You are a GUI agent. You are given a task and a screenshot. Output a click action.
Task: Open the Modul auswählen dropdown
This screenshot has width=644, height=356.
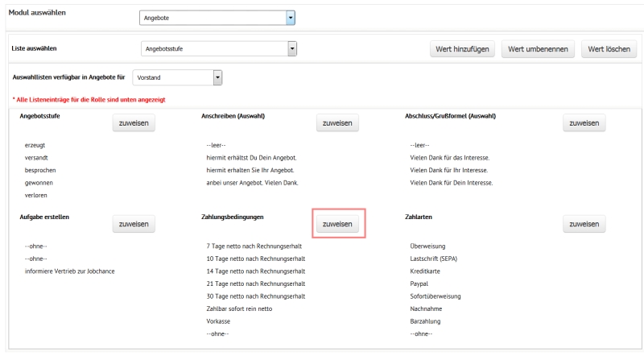click(291, 17)
